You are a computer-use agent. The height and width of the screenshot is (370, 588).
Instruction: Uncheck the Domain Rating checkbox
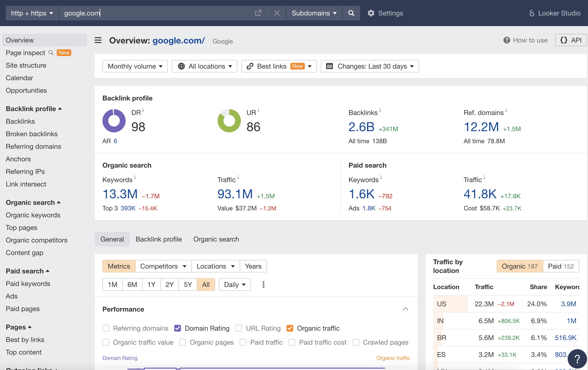pyautogui.click(x=178, y=328)
